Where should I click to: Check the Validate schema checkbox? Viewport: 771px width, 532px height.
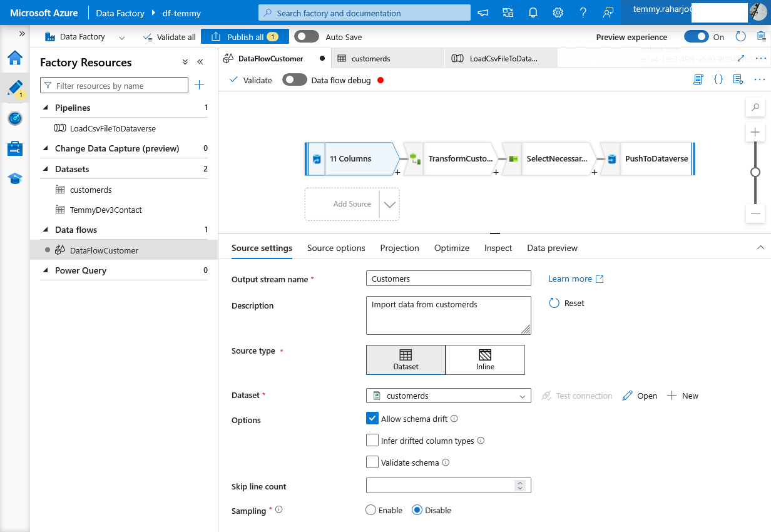(372, 463)
